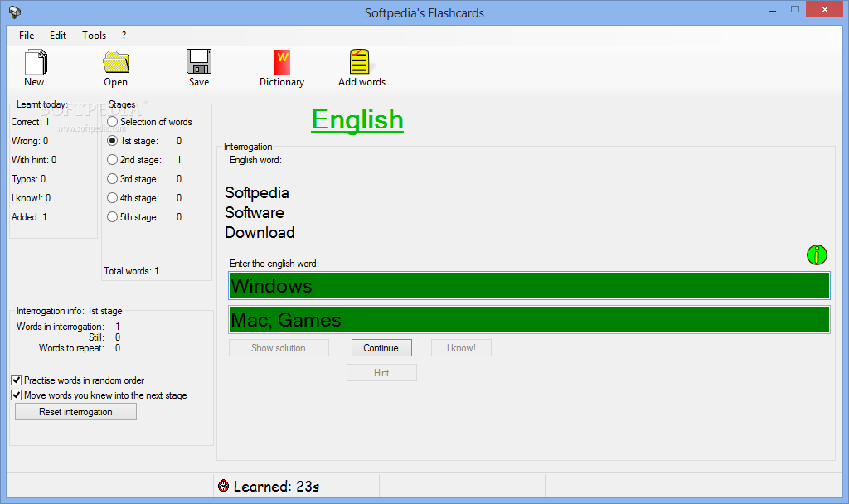Image resolution: width=849 pixels, height=504 pixels.
Task: Click the Show solution button
Action: 279,348
